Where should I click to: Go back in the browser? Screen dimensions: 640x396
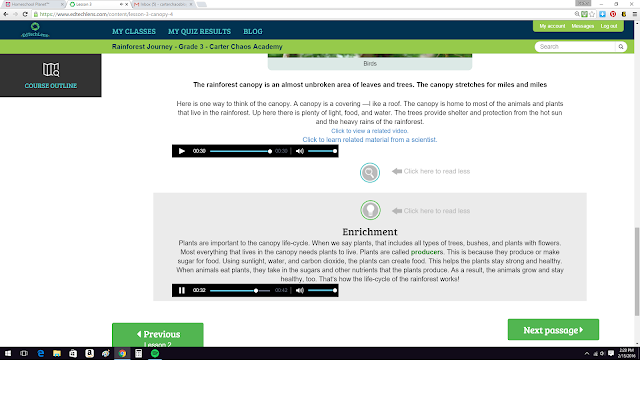click(6, 14)
